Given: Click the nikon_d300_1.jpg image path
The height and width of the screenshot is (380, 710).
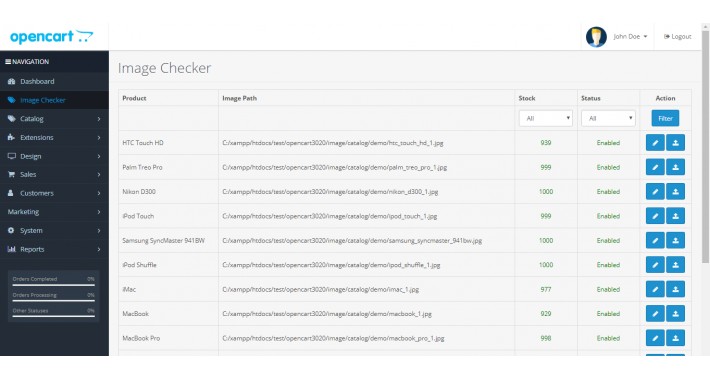Looking at the screenshot, I should pos(330,192).
